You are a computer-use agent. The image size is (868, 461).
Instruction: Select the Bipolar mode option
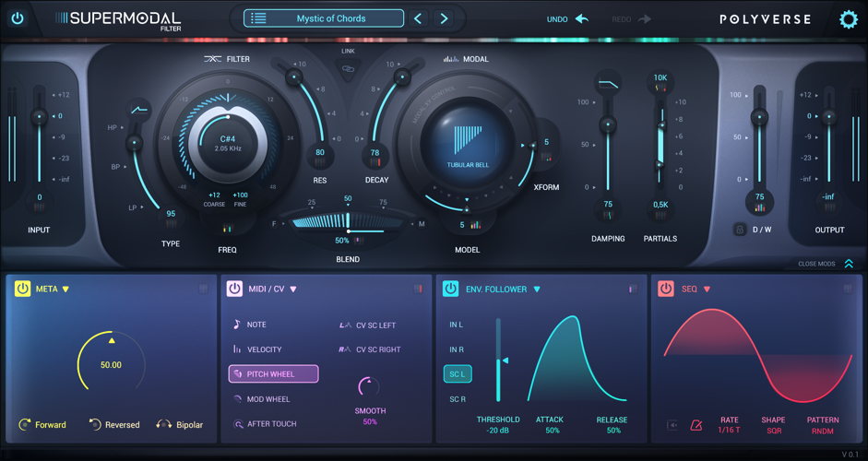click(x=179, y=424)
